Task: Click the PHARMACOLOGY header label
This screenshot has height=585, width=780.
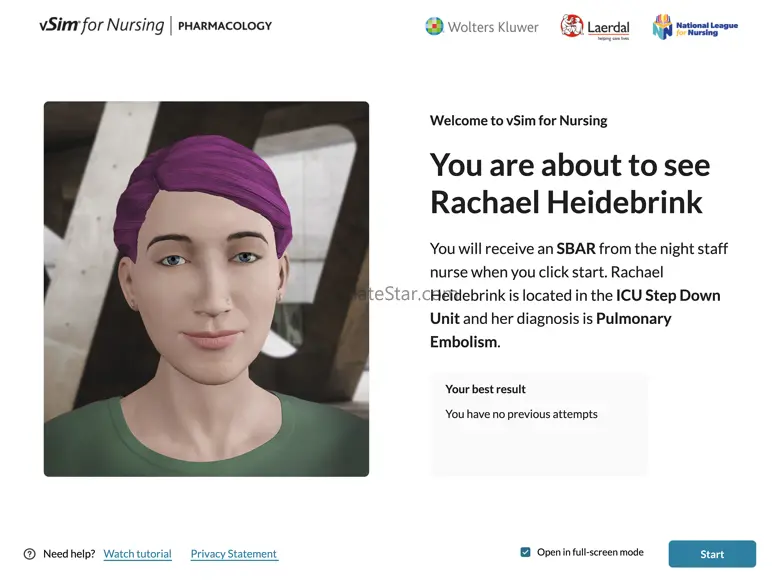Action: point(225,26)
